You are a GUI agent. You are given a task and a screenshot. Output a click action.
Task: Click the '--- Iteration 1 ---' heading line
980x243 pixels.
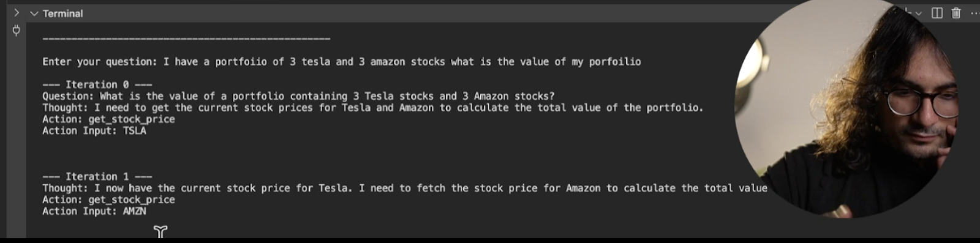click(97, 176)
